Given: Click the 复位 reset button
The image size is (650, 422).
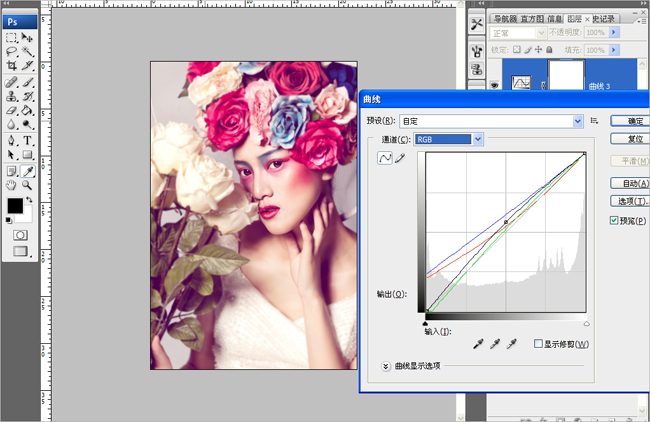Looking at the screenshot, I should (x=630, y=139).
